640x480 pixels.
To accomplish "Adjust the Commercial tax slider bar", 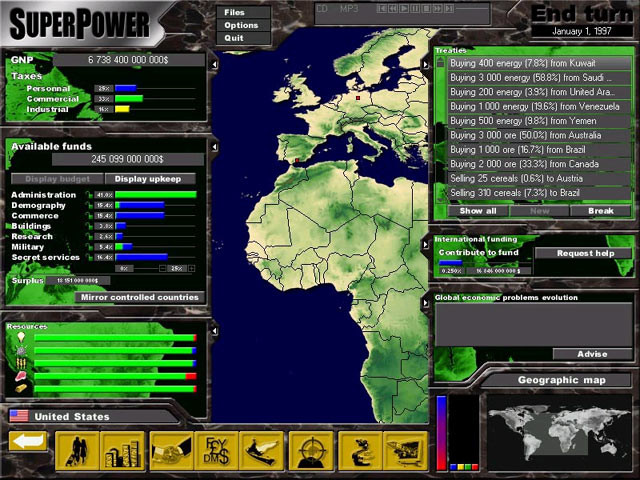I will (130, 98).
